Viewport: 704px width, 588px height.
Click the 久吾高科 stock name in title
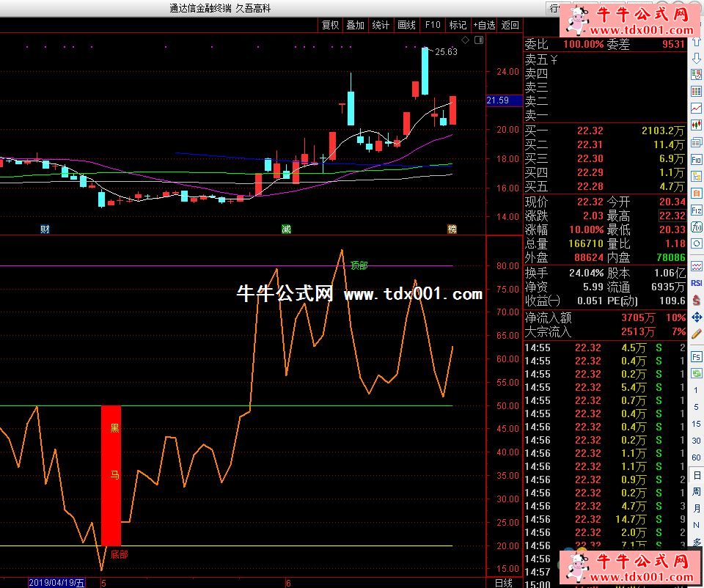(x=254, y=9)
